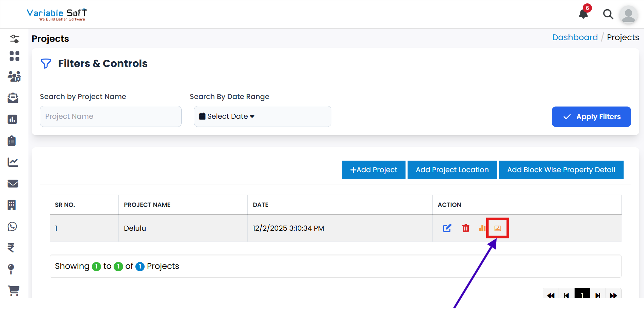Click the Add Project button
Image resolution: width=644 pixels, height=309 pixels.
(x=374, y=170)
